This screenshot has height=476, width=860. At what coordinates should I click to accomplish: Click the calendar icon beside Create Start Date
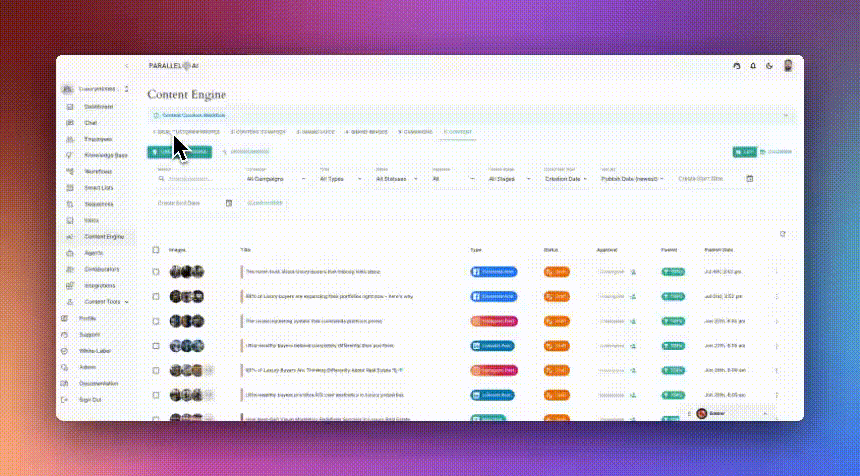(x=750, y=179)
